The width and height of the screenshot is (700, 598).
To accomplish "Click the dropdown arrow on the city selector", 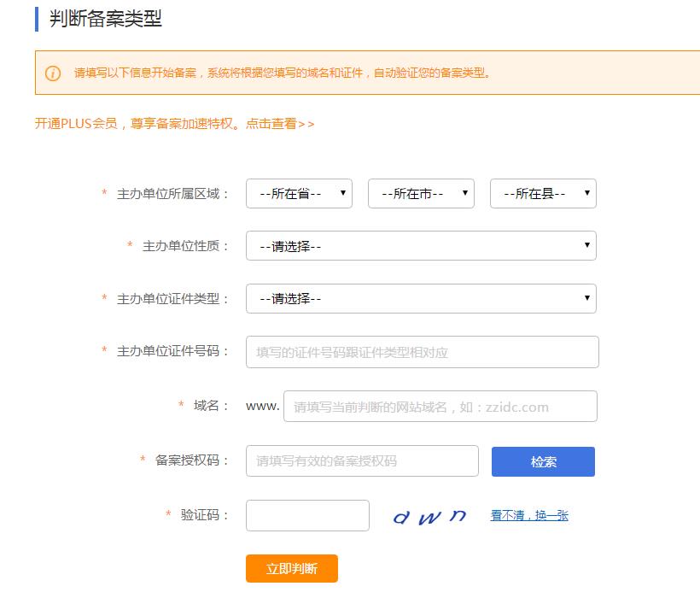I will pos(464,193).
